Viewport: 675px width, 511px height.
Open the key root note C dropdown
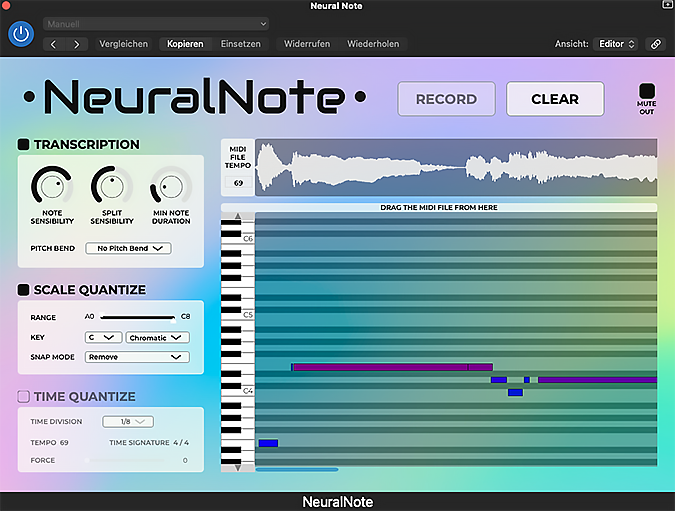click(103, 338)
